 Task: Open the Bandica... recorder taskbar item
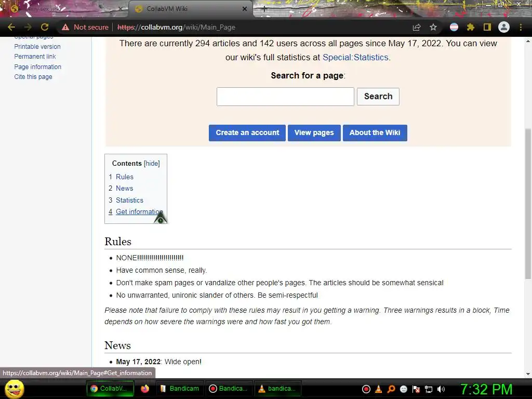[x=229, y=389]
